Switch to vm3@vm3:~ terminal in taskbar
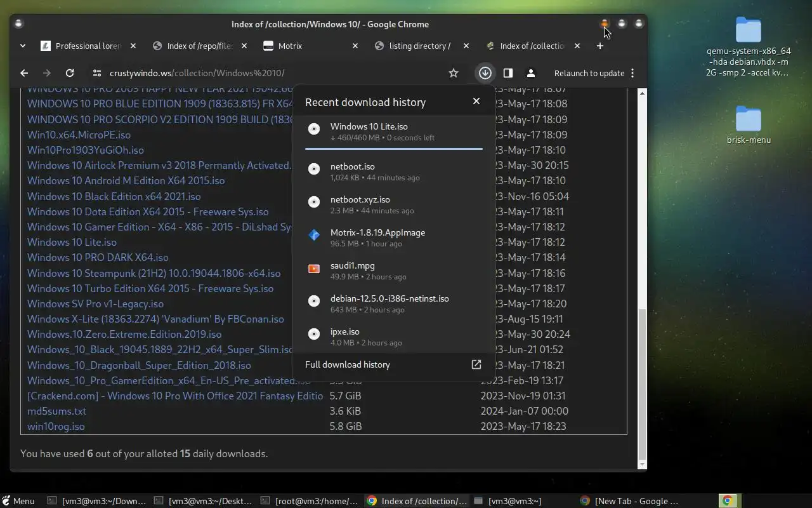812x508 pixels. tap(523, 501)
